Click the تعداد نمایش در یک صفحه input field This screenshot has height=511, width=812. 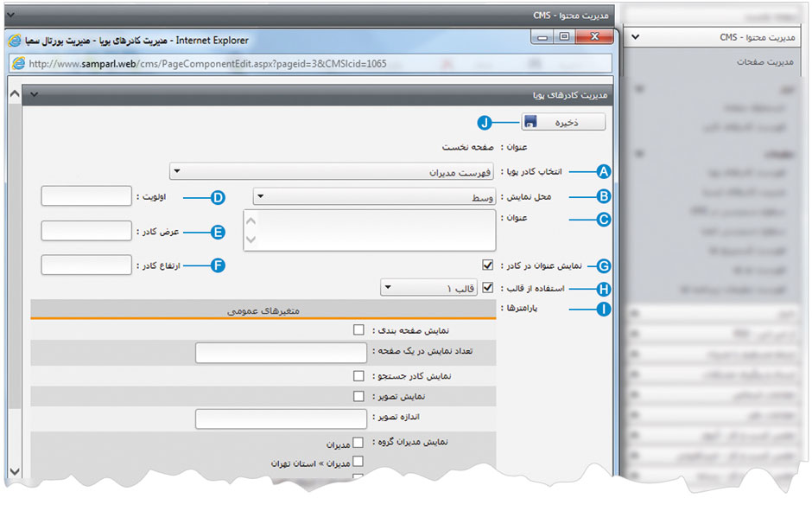point(282,353)
